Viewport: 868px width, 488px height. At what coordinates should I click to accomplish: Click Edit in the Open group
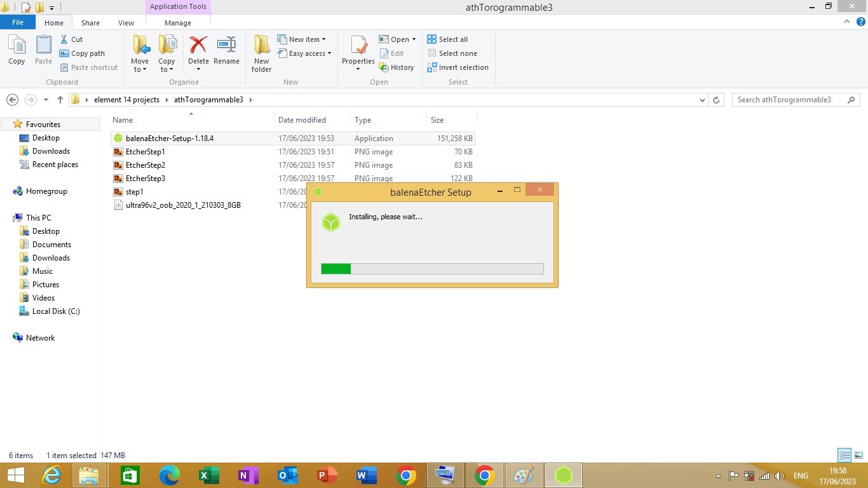click(391, 53)
